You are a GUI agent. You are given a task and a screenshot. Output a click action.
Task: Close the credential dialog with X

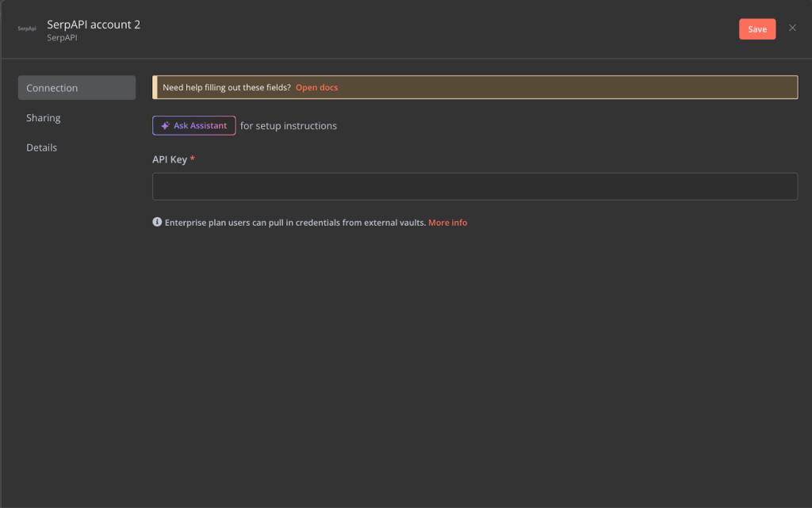pos(792,28)
